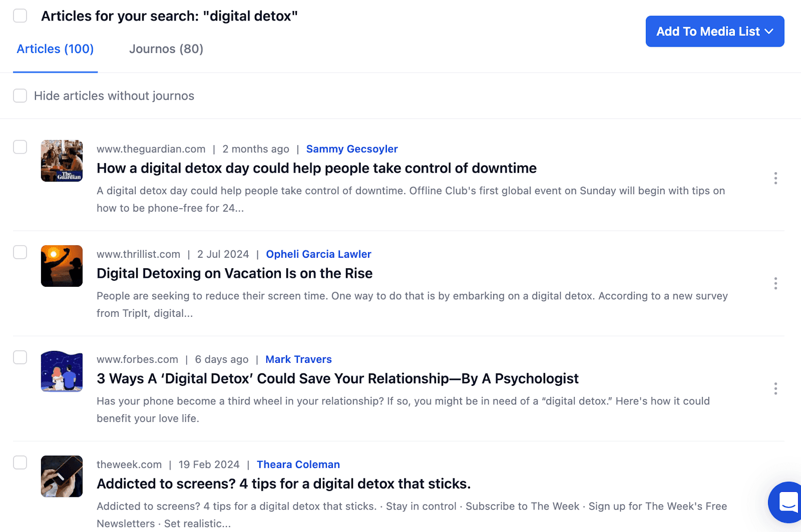Screen dimensions: 801x532
Task: Open Mark Travers journalist link
Action: 298,359
